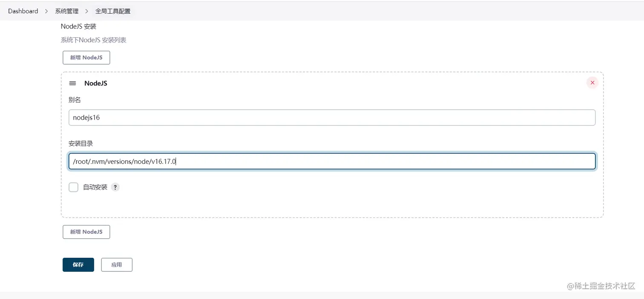Image resolution: width=644 pixels, height=299 pixels.
Task: Go to Dashboard breadcrumb link
Action: [x=23, y=11]
